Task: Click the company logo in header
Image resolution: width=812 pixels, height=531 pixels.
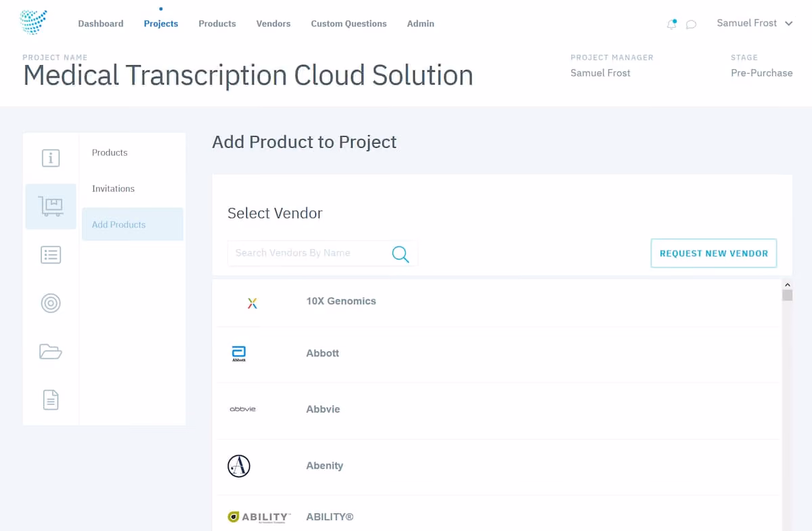Action: pos(34,22)
